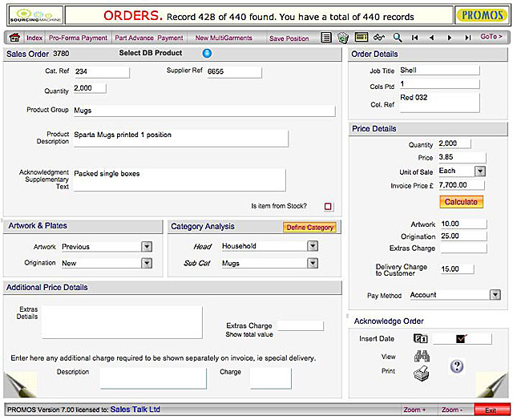Jump to the last record

(468, 38)
